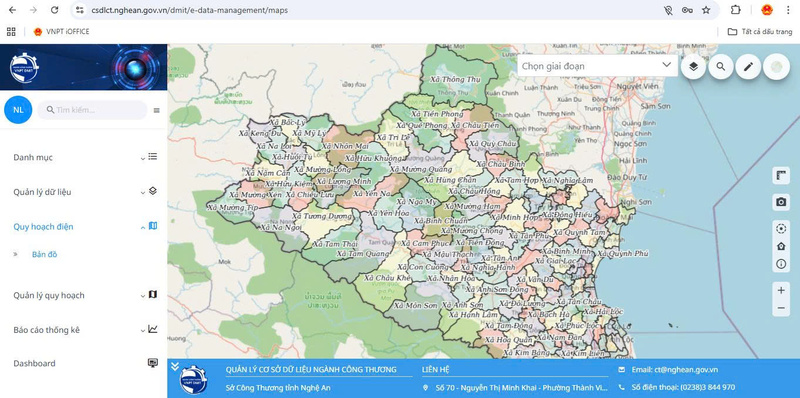Focus the Tìm kiếm search field
Screen dimensions: 800x398
(92, 110)
